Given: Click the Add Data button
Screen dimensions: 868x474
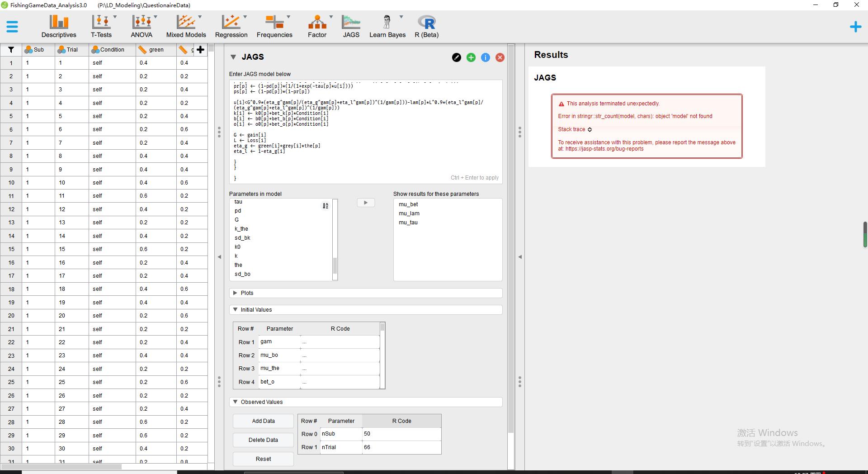Looking at the screenshot, I should [x=263, y=421].
